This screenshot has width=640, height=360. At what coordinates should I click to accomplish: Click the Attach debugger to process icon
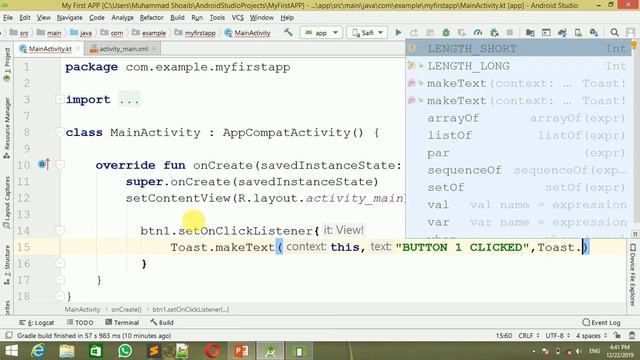[494, 33]
